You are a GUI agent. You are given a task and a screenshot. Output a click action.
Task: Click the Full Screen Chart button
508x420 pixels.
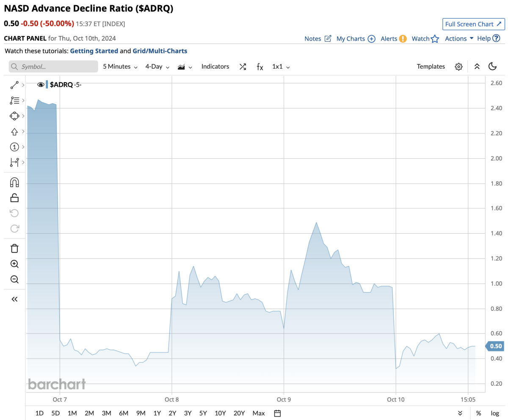point(472,24)
